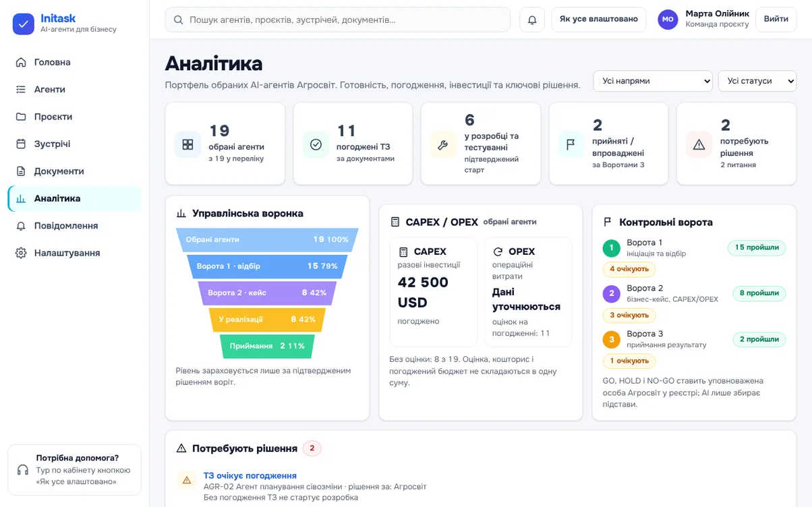Click the Initask logo checkmark icon

24,24
